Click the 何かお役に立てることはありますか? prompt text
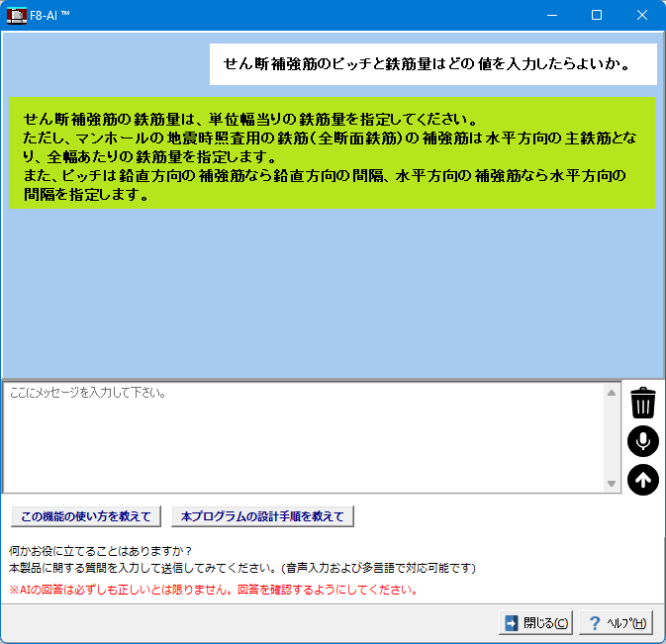The width and height of the screenshot is (666, 644). click(x=100, y=551)
